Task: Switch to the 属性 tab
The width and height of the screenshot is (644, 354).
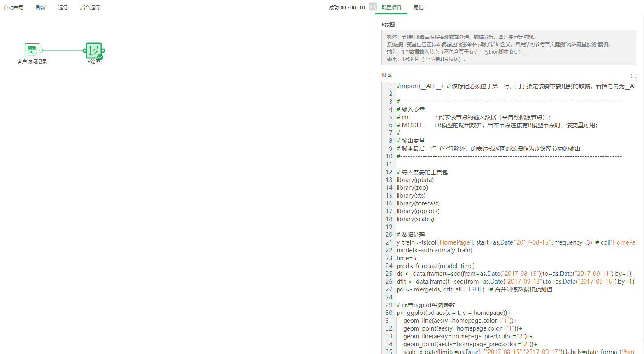Action: click(x=418, y=7)
